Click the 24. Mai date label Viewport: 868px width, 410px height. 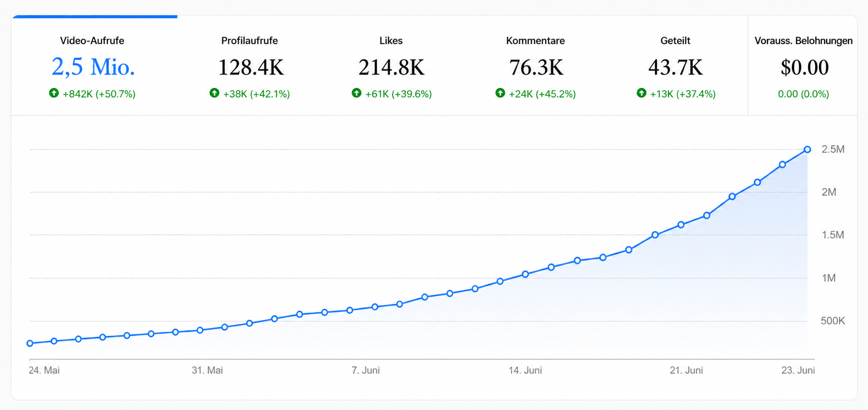[x=44, y=371]
